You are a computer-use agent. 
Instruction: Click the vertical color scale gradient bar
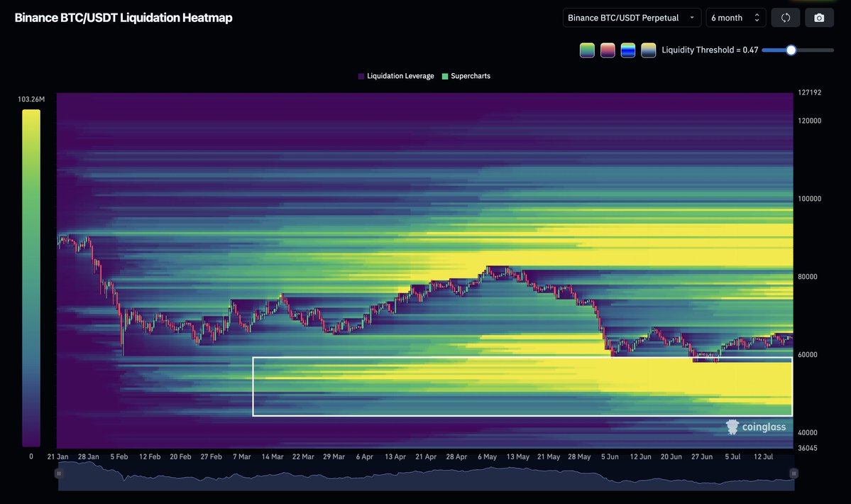pos(31,278)
